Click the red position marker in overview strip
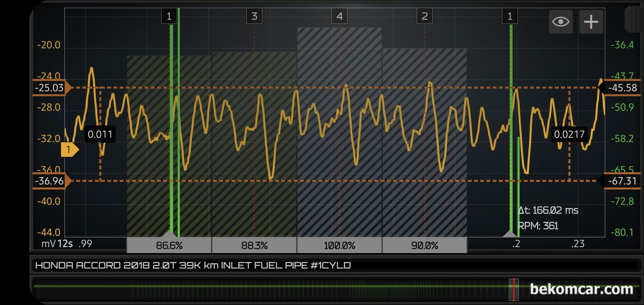This screenshot has width=644, height=305. pos(513,289)
